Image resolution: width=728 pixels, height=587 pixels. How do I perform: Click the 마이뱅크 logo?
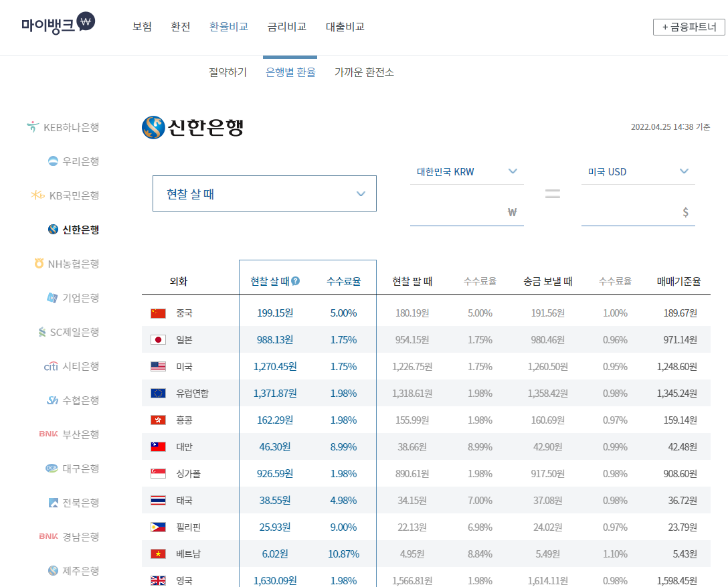[58, 23]
